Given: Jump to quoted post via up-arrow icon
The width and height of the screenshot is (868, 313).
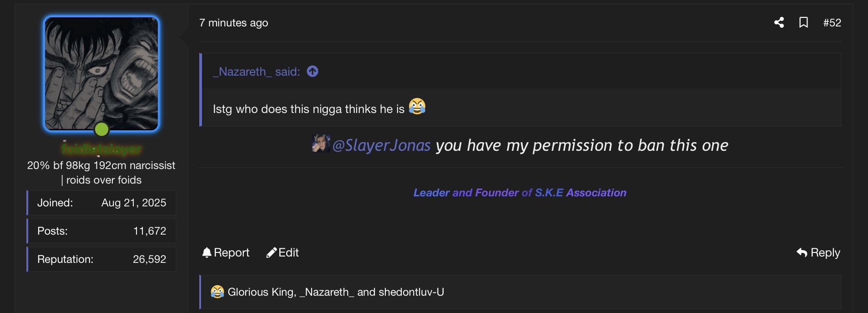Looking at the screenshot, I should (313, 72).
